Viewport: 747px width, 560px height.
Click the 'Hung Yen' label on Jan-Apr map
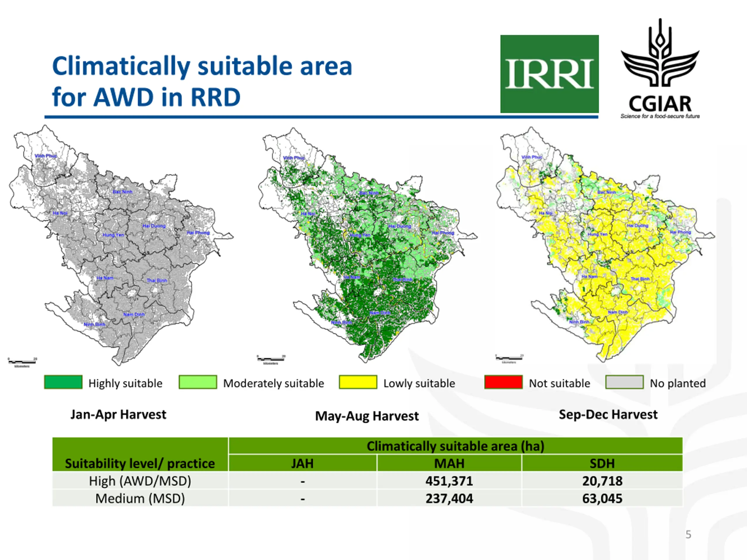coord(114,235)
